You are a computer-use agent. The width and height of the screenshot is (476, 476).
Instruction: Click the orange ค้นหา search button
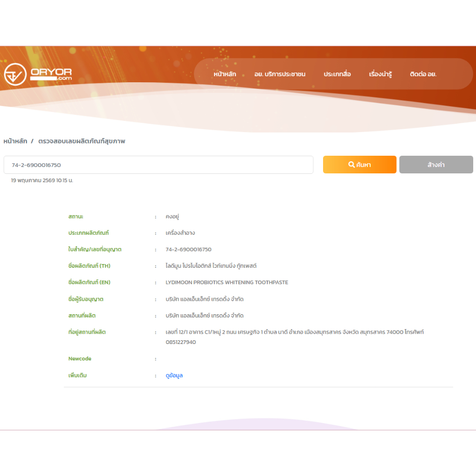point(360,165)
